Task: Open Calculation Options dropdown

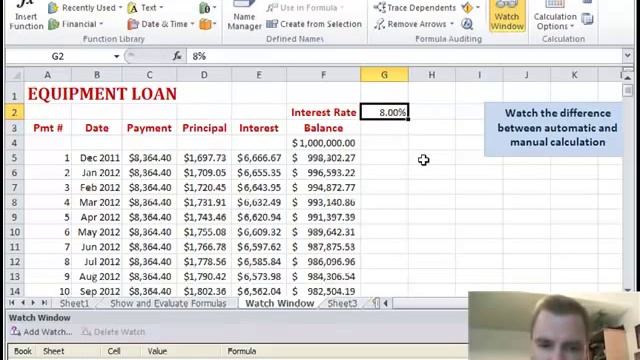Action: 555,16
